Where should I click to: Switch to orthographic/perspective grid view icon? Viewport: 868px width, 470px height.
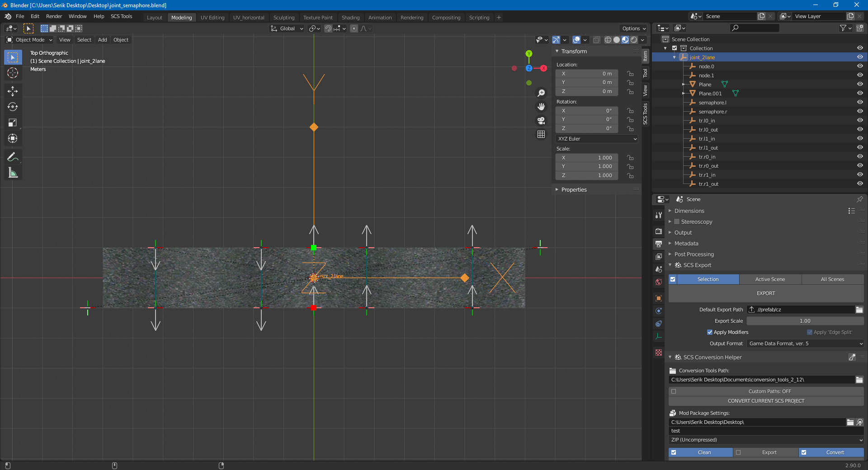pyautogui.click(x=541, y=134)
